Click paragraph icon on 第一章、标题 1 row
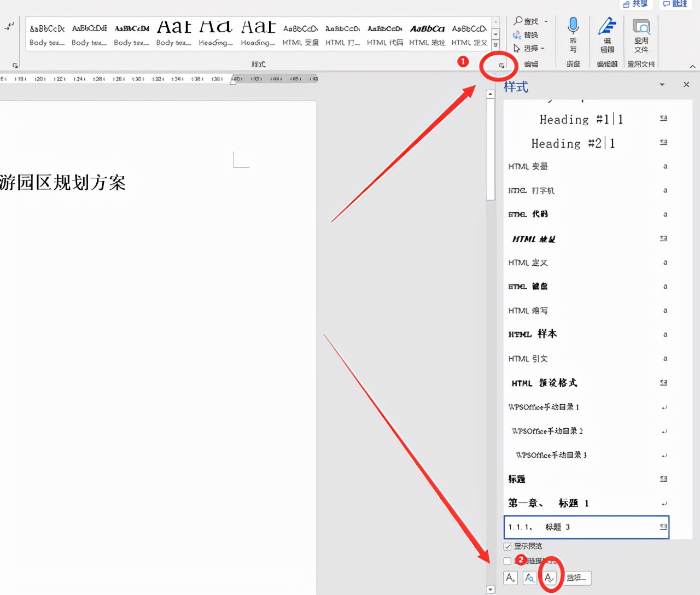The height and width of the screenshot is (595, 700). point(664,503)
